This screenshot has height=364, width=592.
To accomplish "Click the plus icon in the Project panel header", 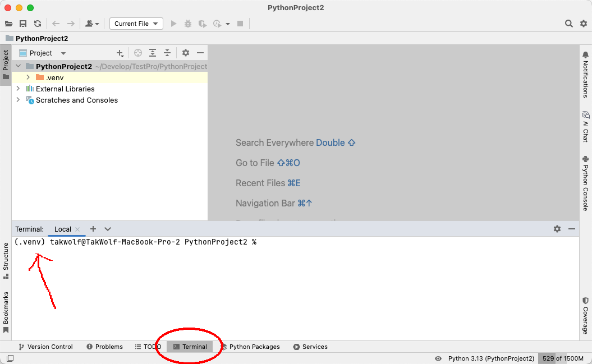I will coord(120,53).
